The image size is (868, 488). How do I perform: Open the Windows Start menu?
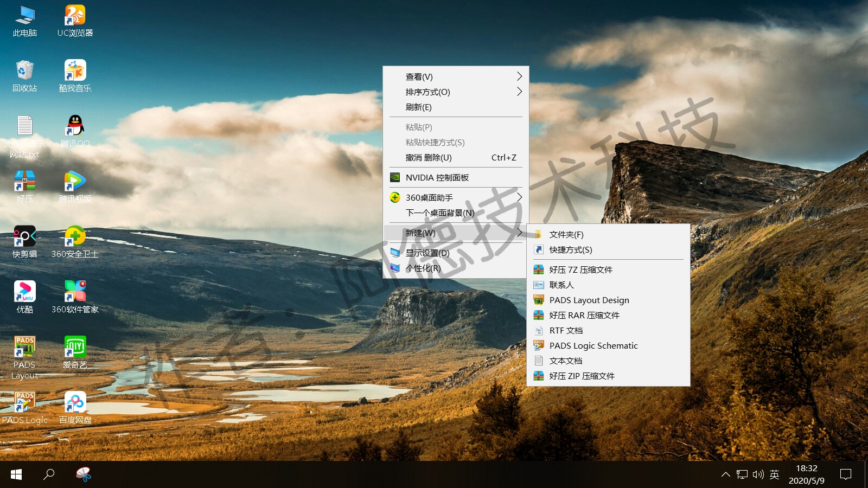(16, 474)
